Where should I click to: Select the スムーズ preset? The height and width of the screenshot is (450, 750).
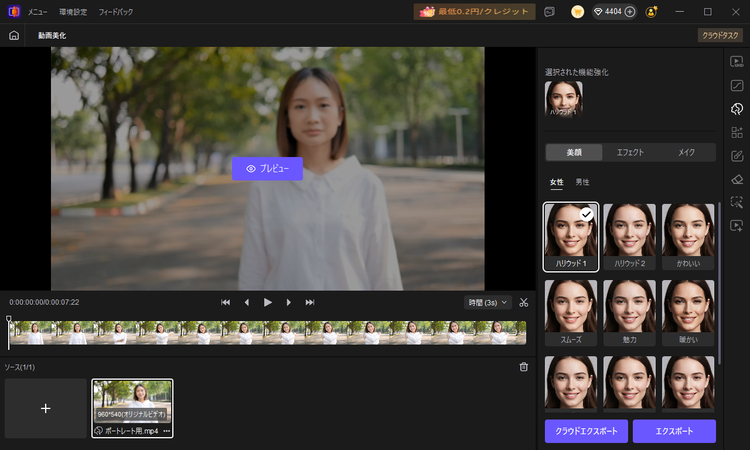tap(571, 313)
